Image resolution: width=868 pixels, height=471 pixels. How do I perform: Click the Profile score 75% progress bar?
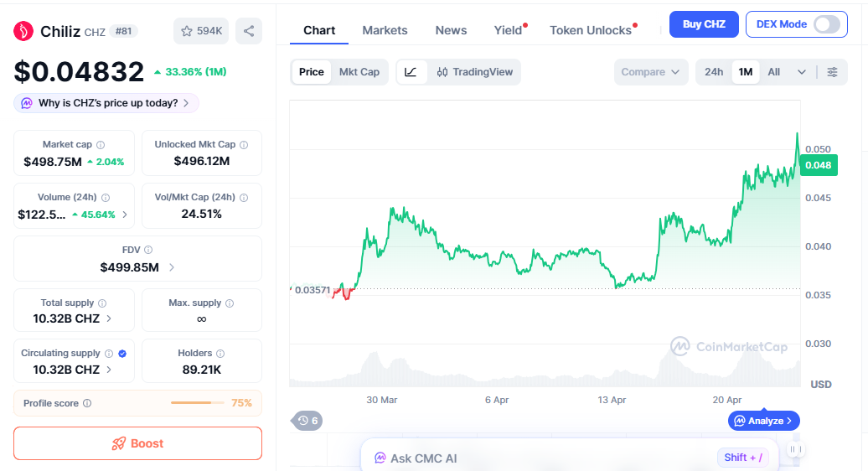pos(198,403)
